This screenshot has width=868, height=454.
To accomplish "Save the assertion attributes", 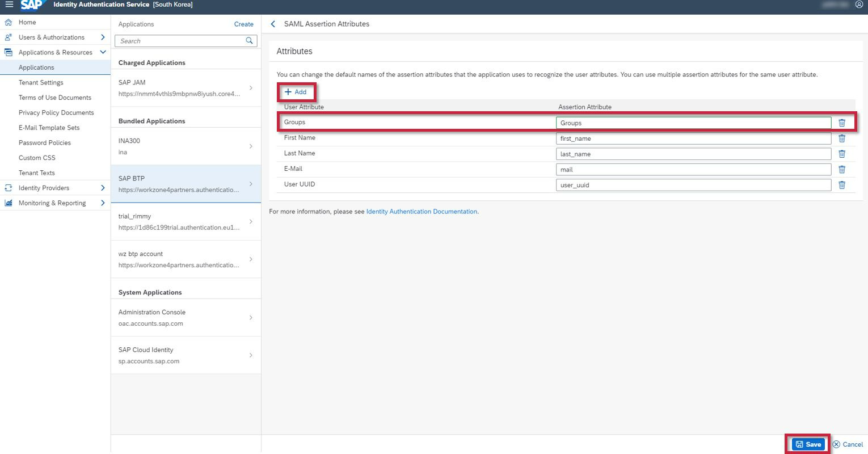I will [808, 444].
